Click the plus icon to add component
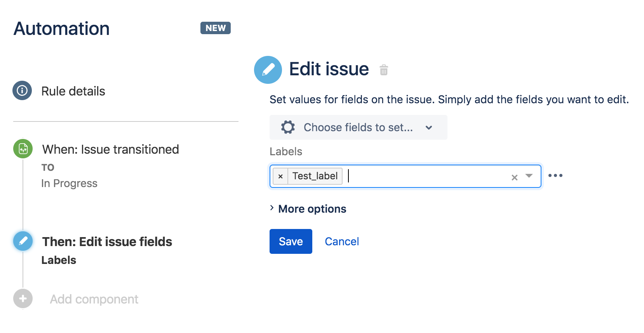 pos(23,298)
